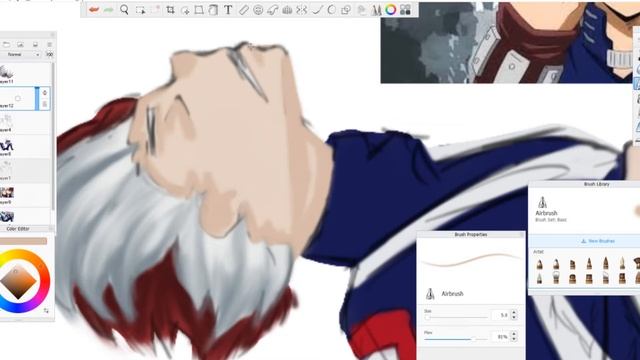Click the Flow value field showing 91%
Image resolution: width=640 pixels, height=360 pixels.
click(x=501, y=337)
